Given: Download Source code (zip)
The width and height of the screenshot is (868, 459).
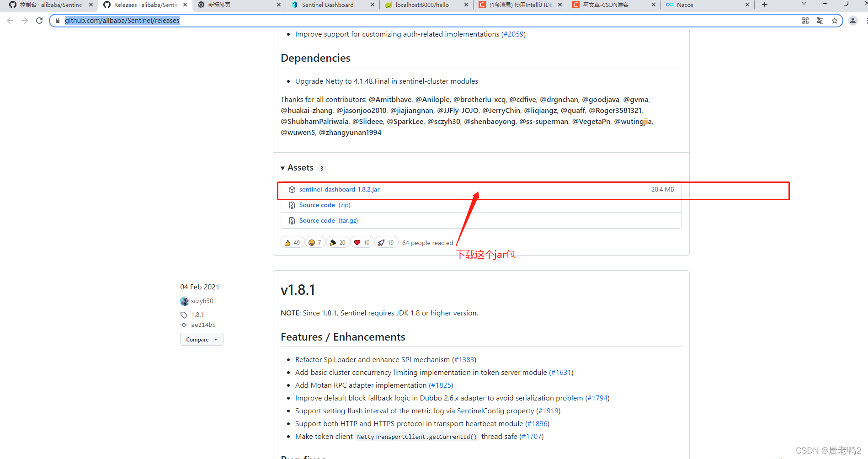Looking at the screenshot, I should click(x=325, y=205).
